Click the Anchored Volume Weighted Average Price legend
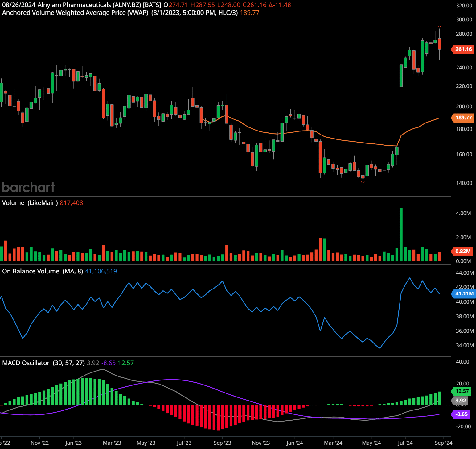Image resolution: width=476 pixels, height=449 pixels. coord(75,13)
